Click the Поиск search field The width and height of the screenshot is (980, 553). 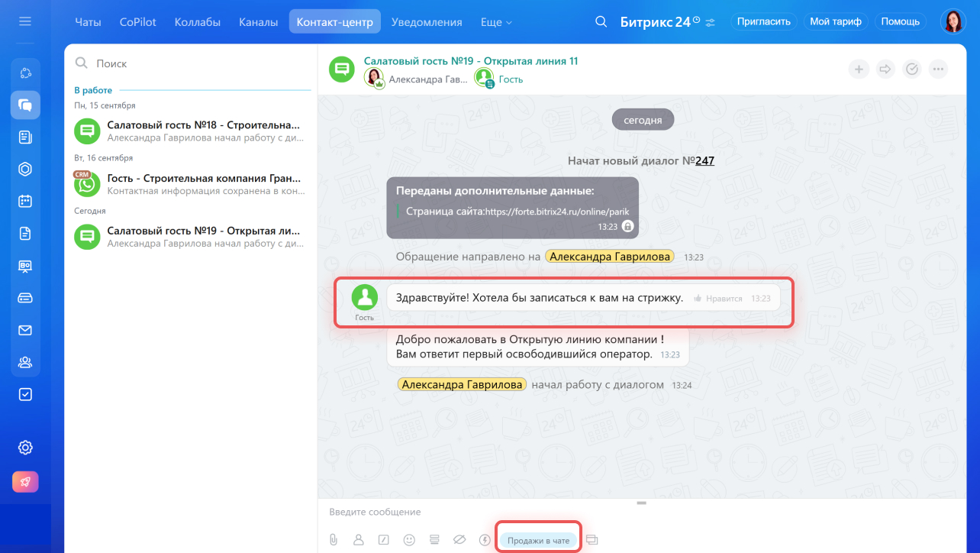coord(191,63)
